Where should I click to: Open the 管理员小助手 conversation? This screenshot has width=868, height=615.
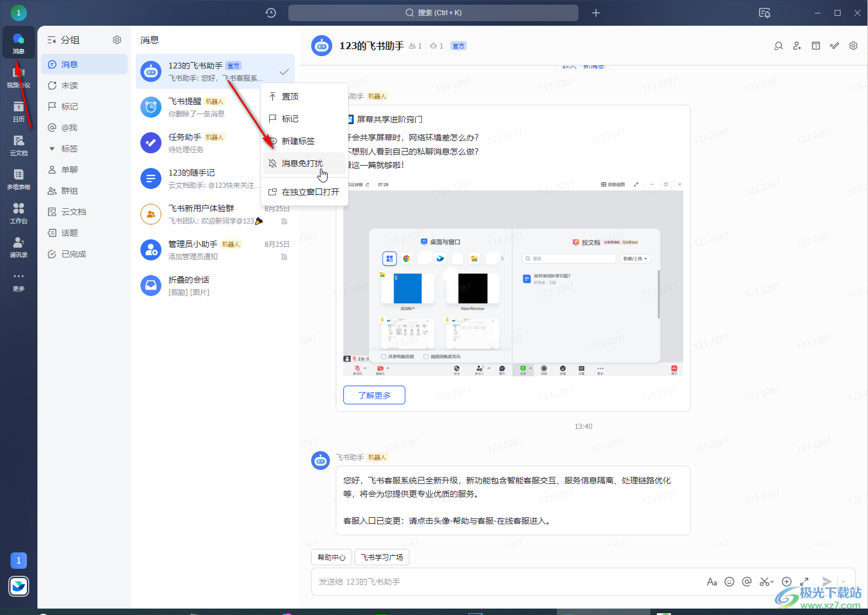coord(215,250)
